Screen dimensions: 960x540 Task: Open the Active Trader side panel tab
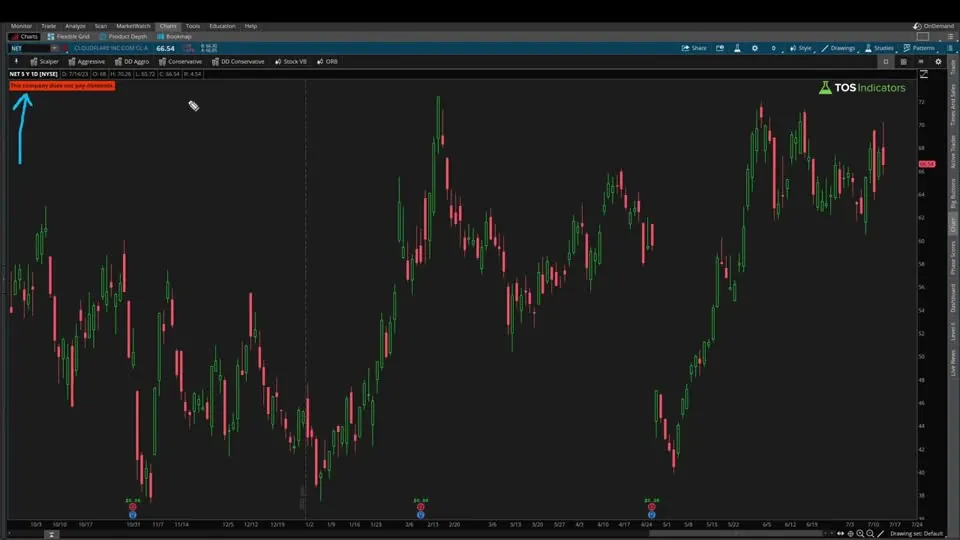pyautogui.click(x=953, y=151)
